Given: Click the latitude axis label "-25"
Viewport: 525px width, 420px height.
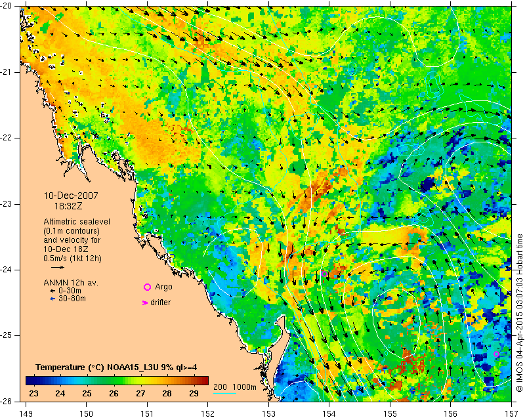Looking at the screenshot, I should tap(7, 335).
